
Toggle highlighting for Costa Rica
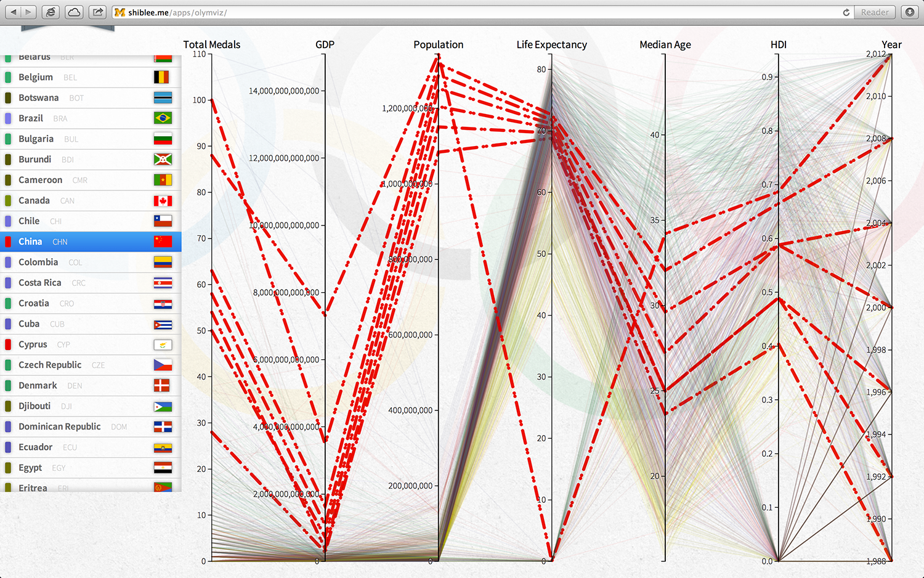coord(74,283)
